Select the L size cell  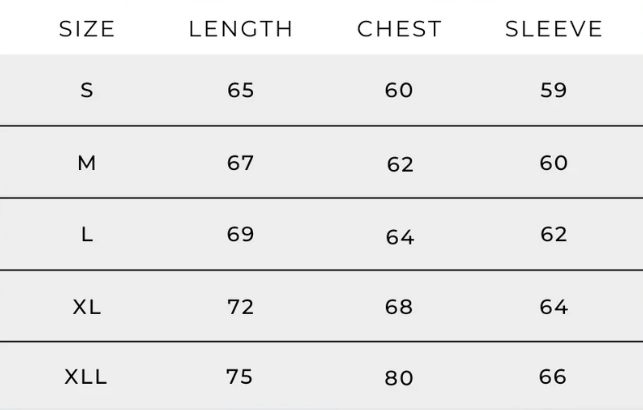coord(87,235)
